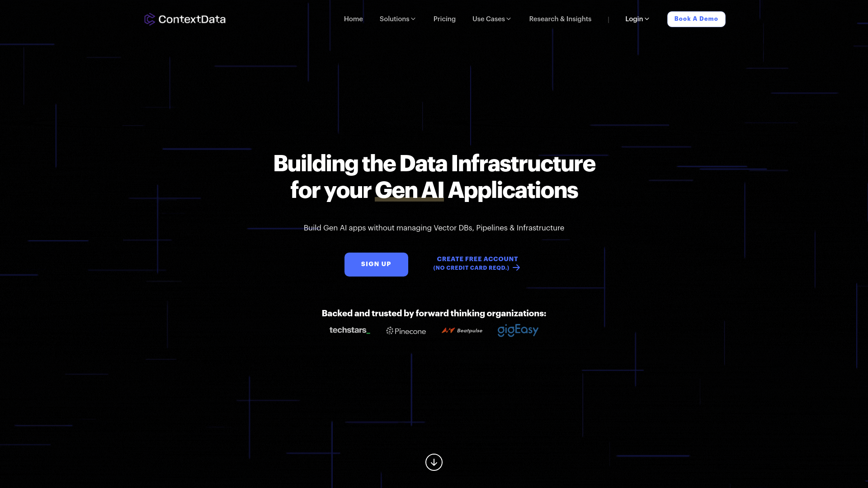Click the Pinecone logo icon

pos(389,331)
